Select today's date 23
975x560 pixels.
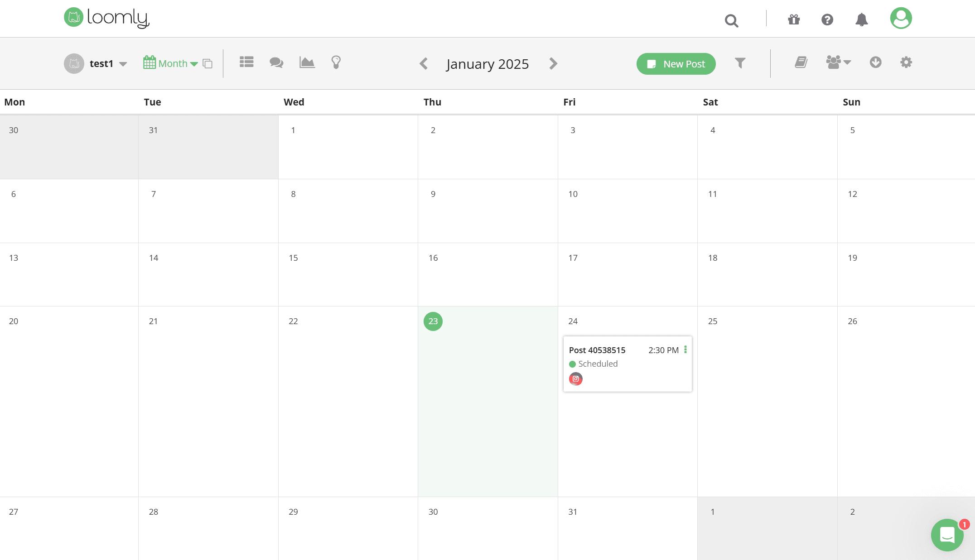click(x=433, y=321)
